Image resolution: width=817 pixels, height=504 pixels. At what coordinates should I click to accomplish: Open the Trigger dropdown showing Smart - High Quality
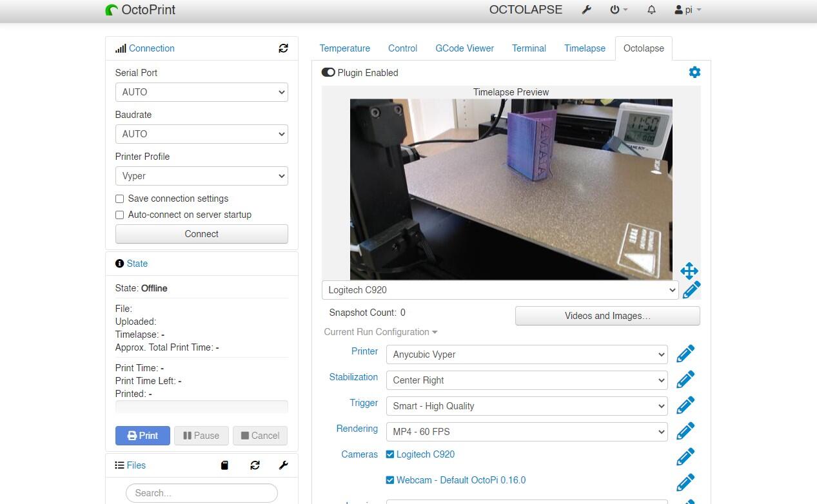coord(526,406)
